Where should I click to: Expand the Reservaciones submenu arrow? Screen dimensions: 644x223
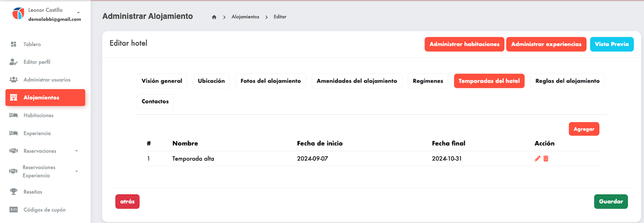(76, 151)
